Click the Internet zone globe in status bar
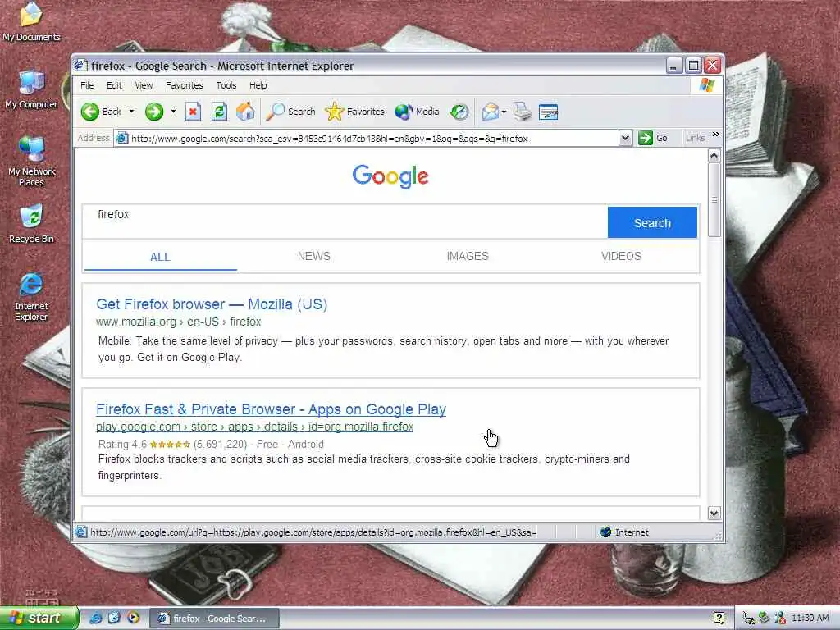 click(x=606, y=532)
